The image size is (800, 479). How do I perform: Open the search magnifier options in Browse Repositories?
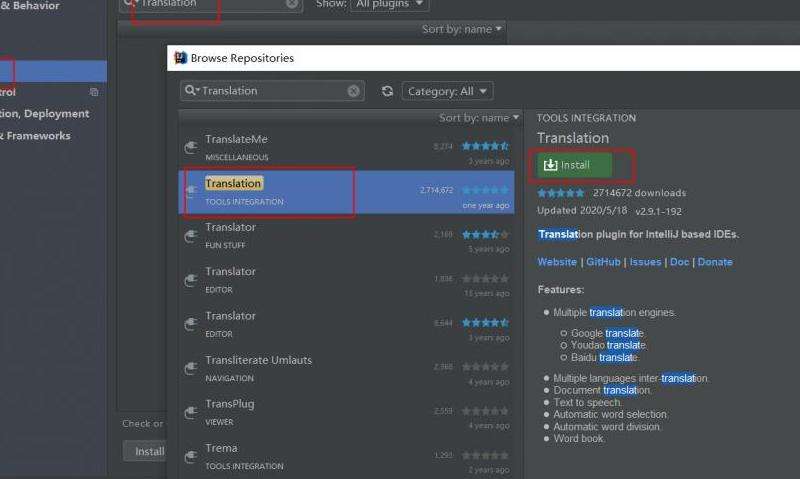[x=191, y=90]
